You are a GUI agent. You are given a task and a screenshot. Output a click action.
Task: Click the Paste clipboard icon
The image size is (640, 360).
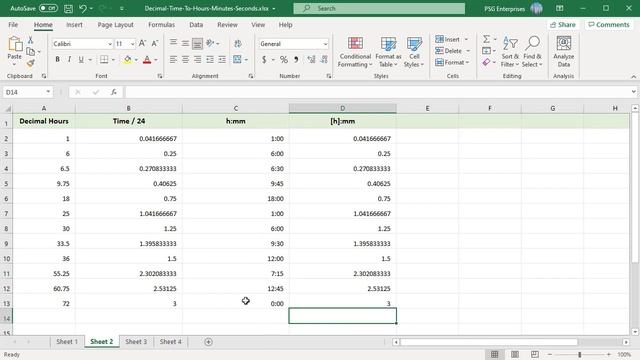[x=15, y=44]
